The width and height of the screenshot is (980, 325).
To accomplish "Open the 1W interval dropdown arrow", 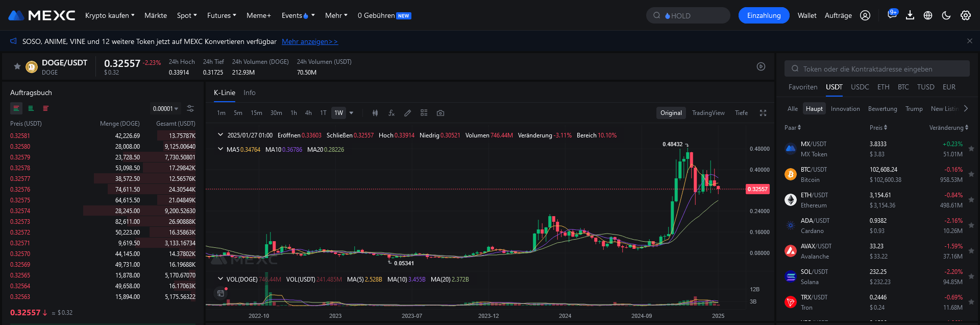I will 351,113.
